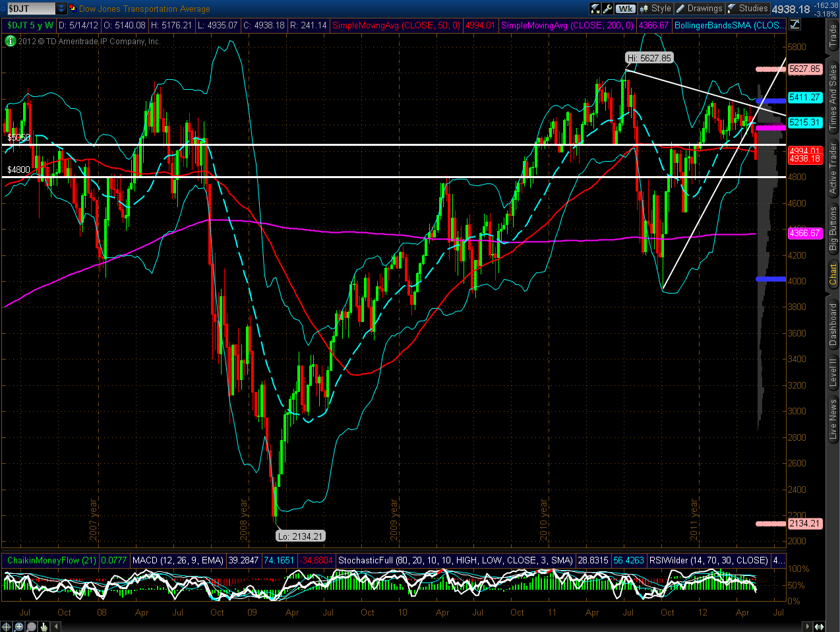The image size is (840, 632).
Task: Open the Drawings menu
Action: coord(699,9)
